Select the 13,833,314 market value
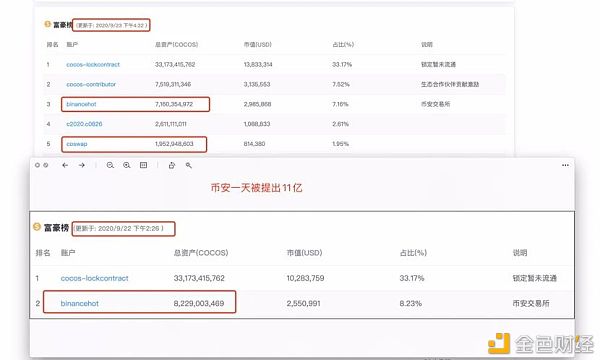 pos(258,65)
